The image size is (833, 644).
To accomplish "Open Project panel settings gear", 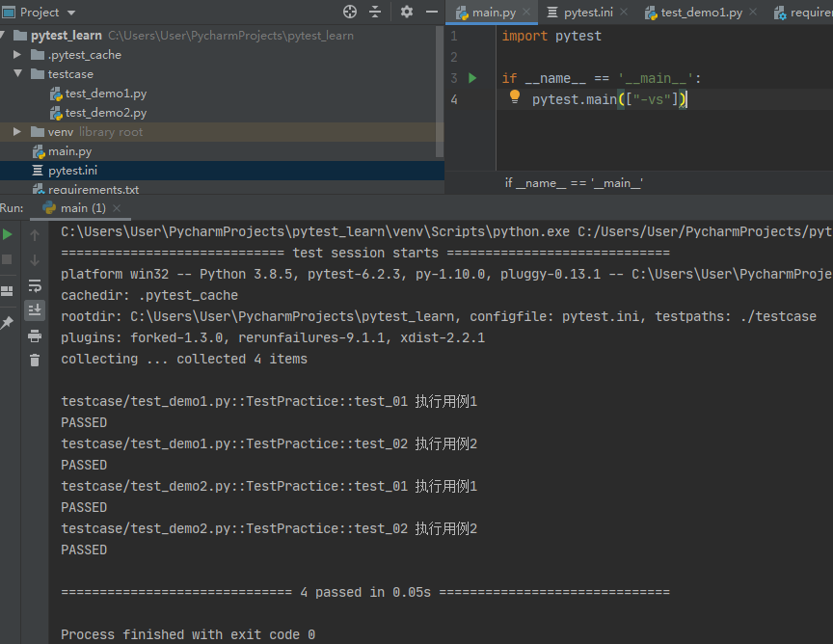I will click(x=407, y=12).
